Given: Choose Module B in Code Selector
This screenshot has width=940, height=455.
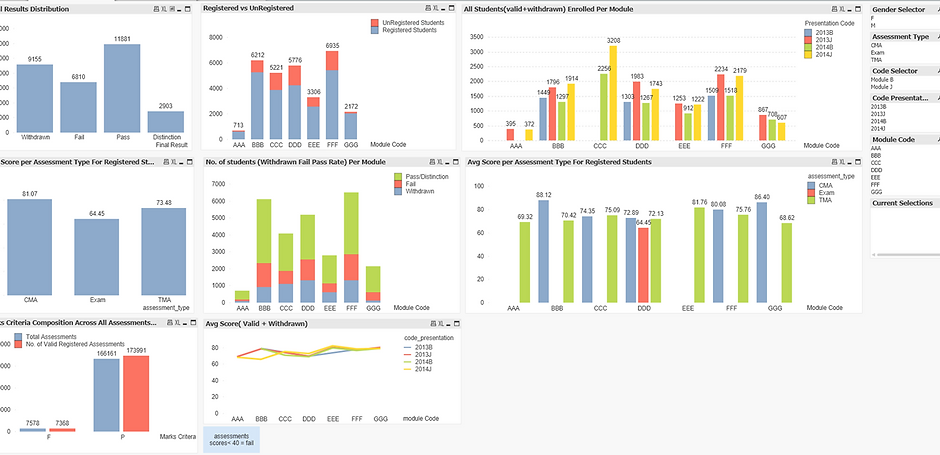Looking at the screenshot, I should tap(883, 80).
